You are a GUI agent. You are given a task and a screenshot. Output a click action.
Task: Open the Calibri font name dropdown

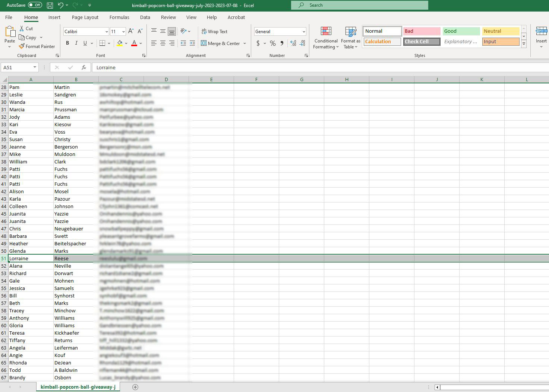click(107, 32)
